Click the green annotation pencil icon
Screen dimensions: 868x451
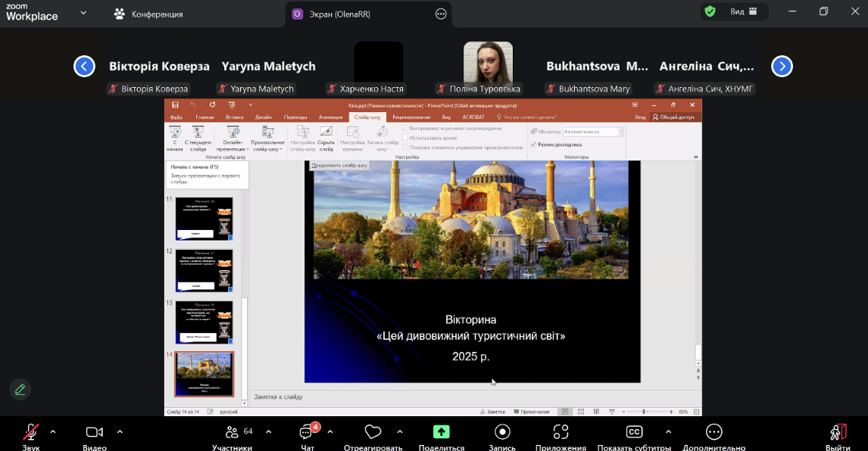[20, 389]
